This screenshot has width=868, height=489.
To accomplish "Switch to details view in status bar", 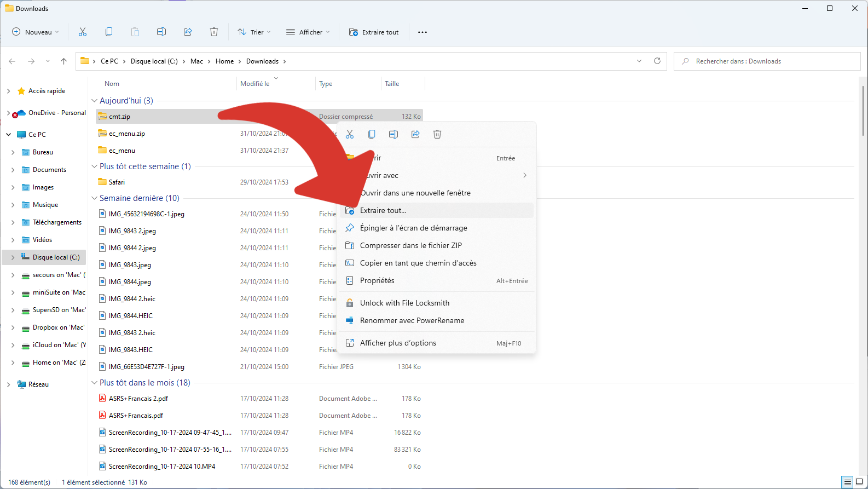I will point(848,482).
